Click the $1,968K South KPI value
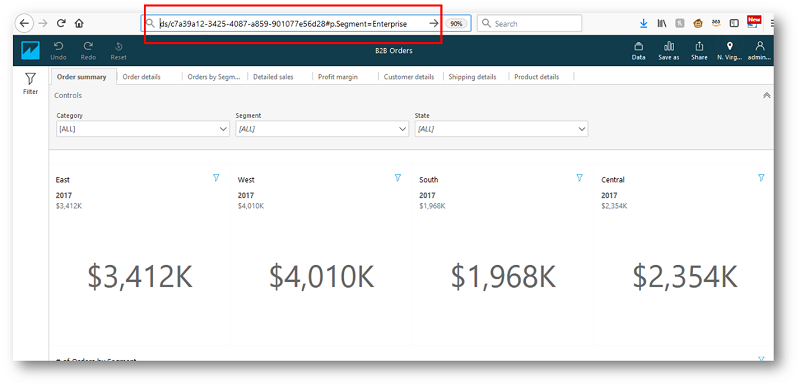This screenshot has height=387, width=800. pyautogui.click(x=503, y=277)
